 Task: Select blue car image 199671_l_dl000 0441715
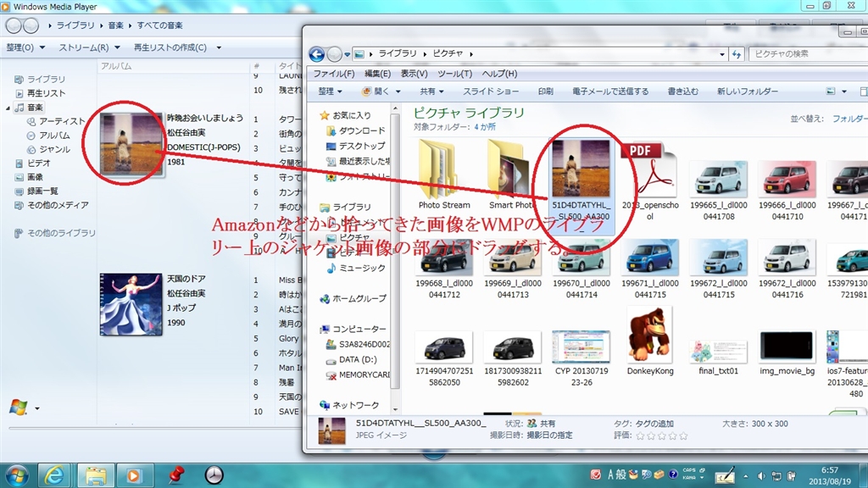[650, 269]
